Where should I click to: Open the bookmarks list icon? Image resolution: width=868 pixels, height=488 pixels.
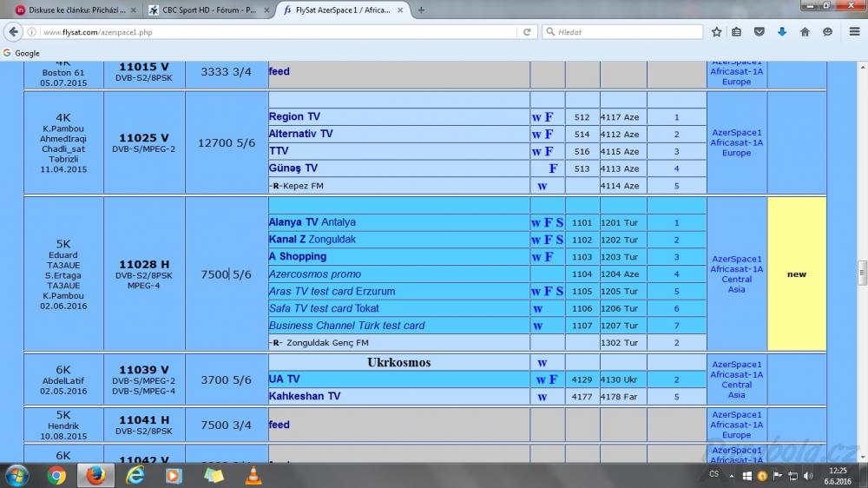pyautogui.click(x=736, y=32)
